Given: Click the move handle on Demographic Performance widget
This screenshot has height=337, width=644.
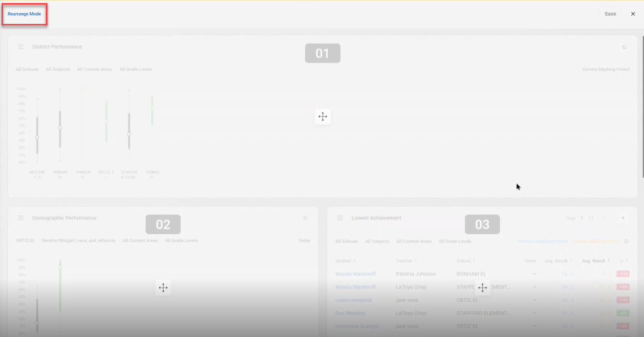Looking at the screenshot, I should [x=163, y=288].
